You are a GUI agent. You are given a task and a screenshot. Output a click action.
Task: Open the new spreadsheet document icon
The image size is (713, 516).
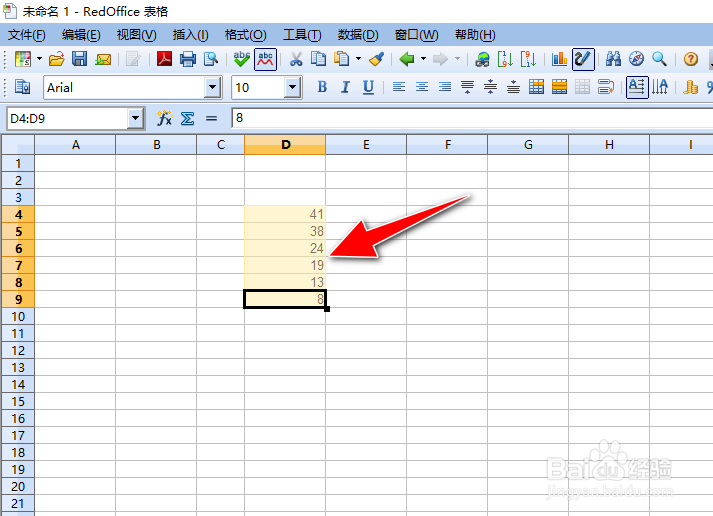pyautogui.click(x=23, y=59)
